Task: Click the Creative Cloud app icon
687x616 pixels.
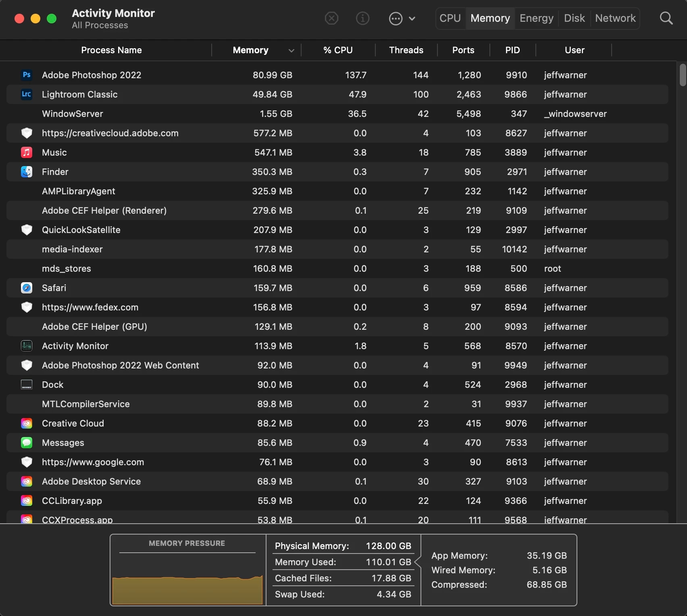Action: (27, 423)
